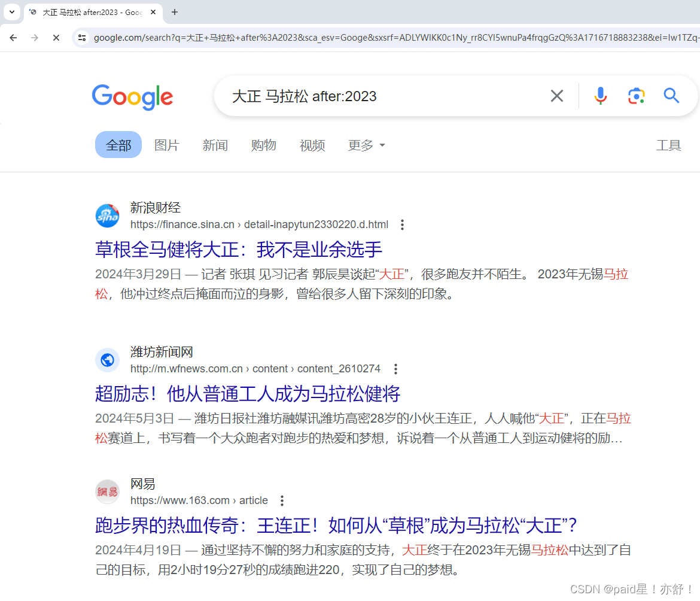The width and height of the screenshot is (700, 601).
Task: Open search by image camera icon
Action: tap(636, 96)
